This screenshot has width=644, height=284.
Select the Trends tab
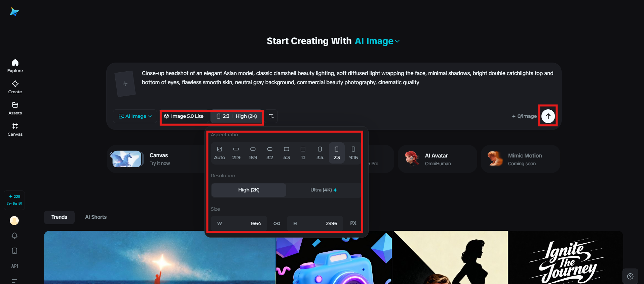[x=59, y=217]
